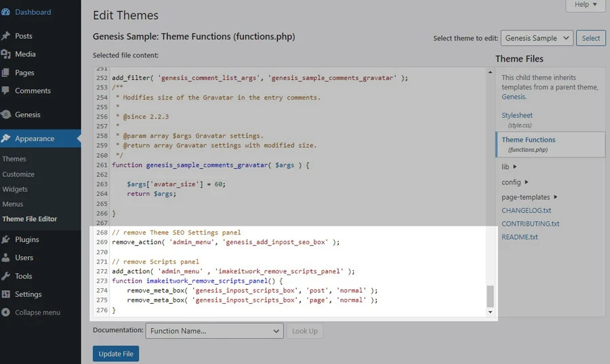Open the Widgets submenu item
Screen dimensions: 610x364
pyautogui.click(x=15, y=189)
